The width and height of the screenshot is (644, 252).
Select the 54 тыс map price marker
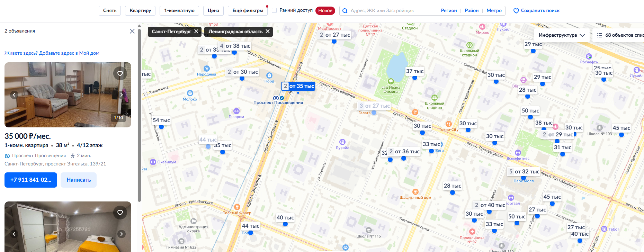[x=161, y=120]
